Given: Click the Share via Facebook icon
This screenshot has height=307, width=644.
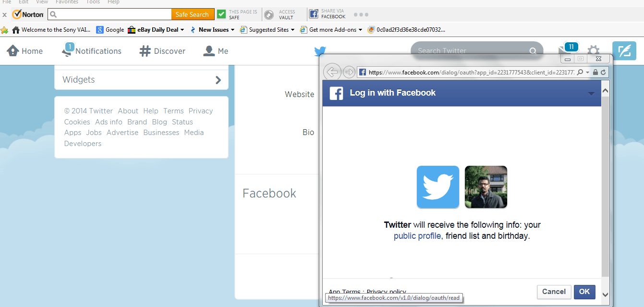Looking at the screenshot, I should coord(314,14).
